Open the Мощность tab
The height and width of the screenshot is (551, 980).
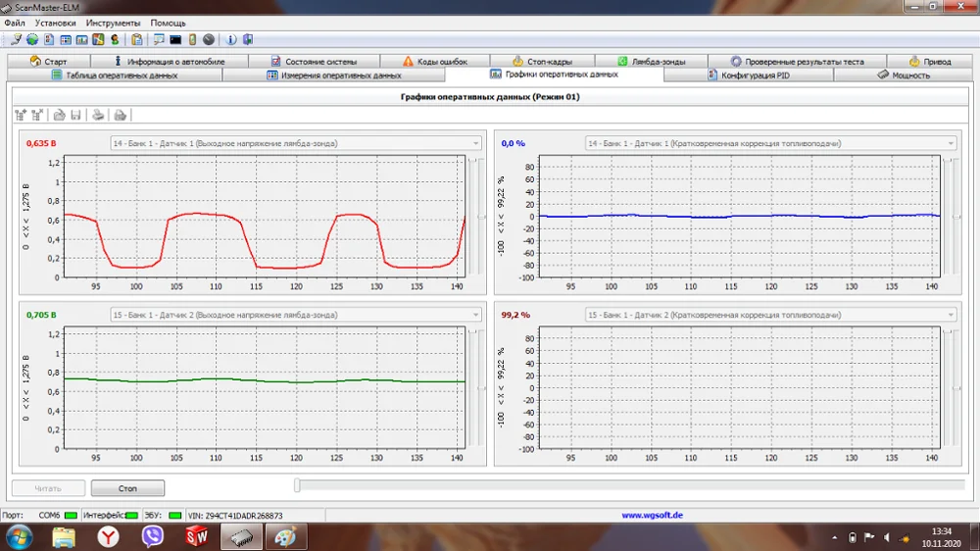[x=904, y=75]
